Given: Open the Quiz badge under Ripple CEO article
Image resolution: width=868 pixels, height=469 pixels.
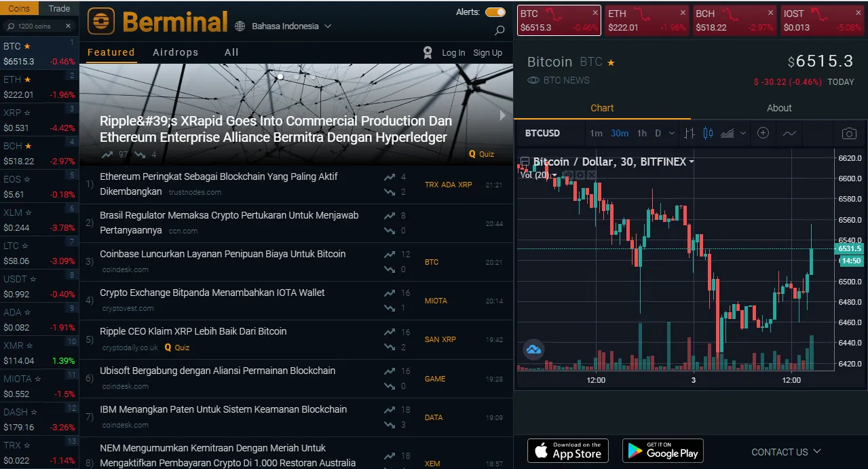Looking at the screenshot, I should 177,348.
